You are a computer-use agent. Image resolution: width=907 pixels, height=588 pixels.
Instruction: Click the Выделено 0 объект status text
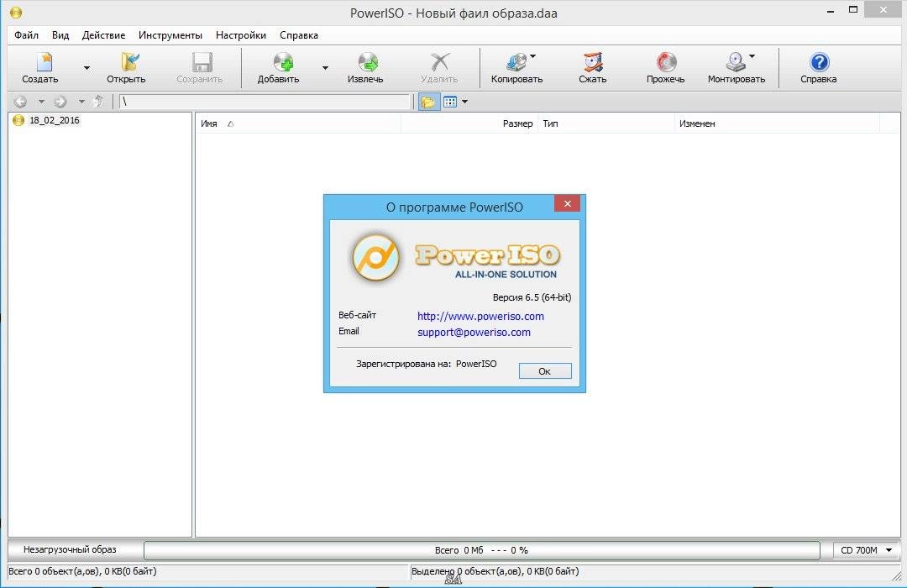pos(495,571)
